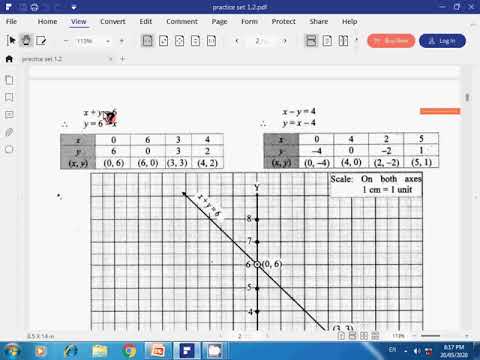The width and height of the screenshot is (480, 360).
Task: Open the bookmarks side panel
Action: (x=9, y=97)
